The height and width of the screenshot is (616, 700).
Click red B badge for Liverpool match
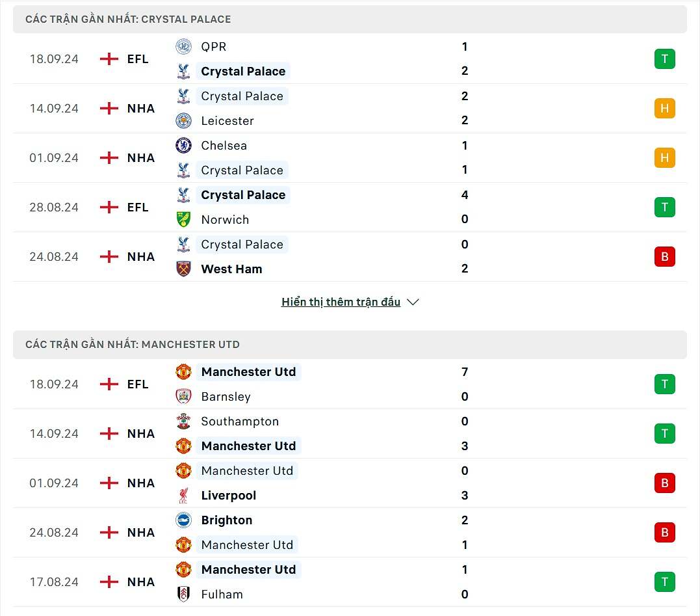point(664,483)
